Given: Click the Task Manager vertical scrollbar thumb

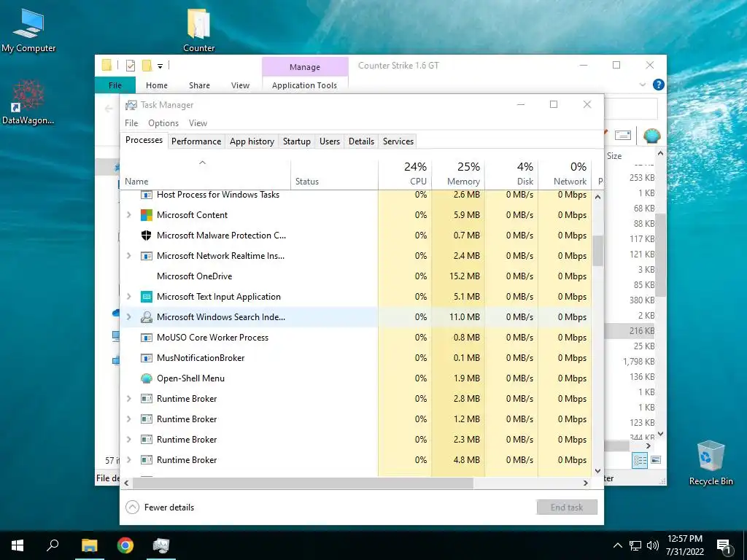Looking at the screenshot, I should pos(597,251).
